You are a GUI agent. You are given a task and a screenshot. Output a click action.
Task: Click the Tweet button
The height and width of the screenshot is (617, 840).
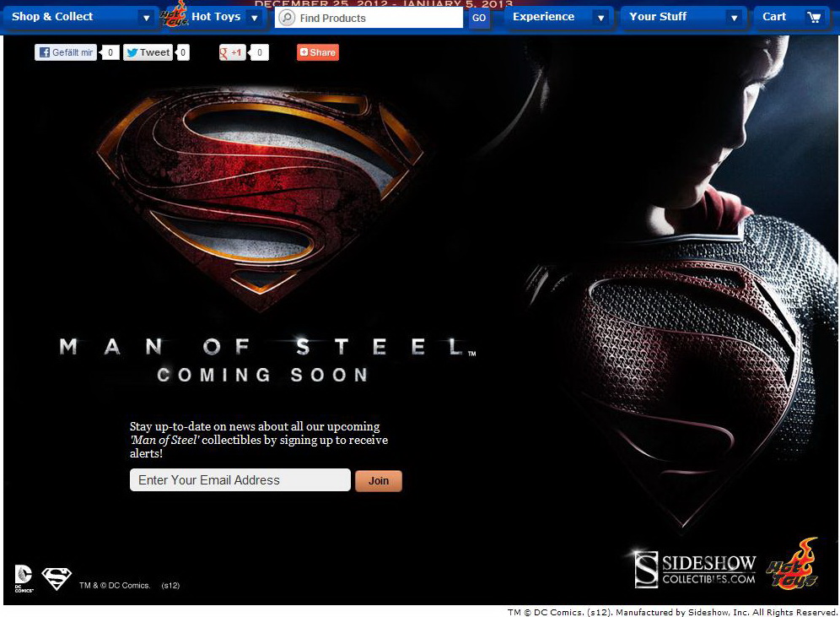tap(148, 52)
